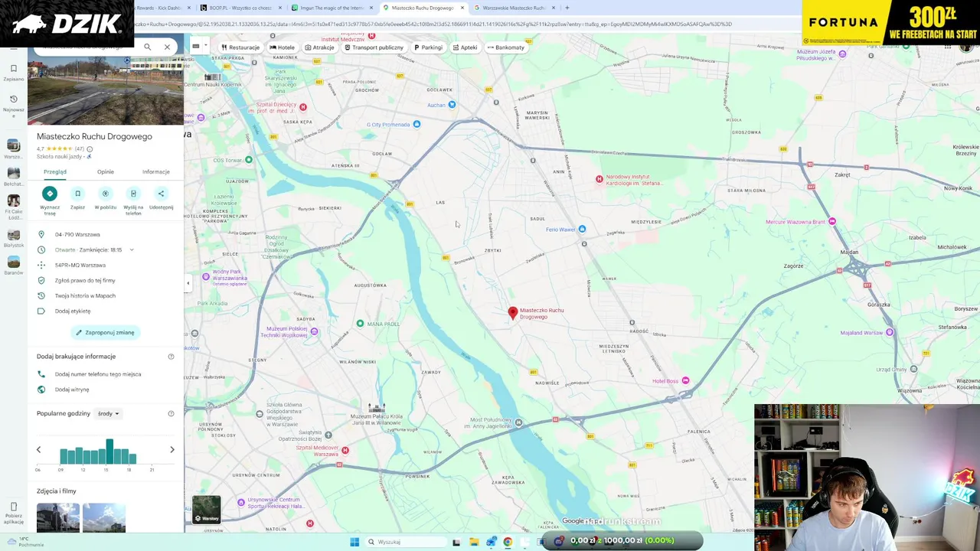Click Dodaj witrynę

coord(72,390)
